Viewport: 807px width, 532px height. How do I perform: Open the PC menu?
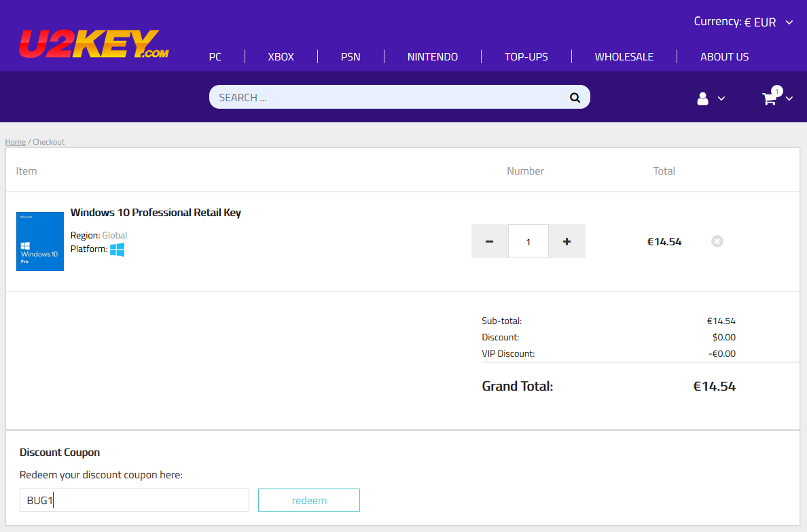click(215, 56)
